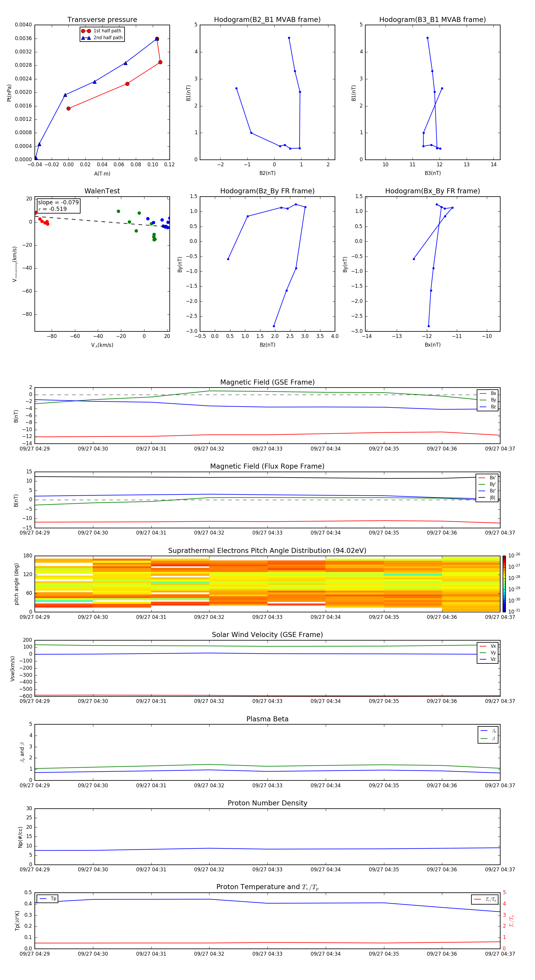
Task: Click Bz' in the Flux Rope Frame legend
Action: (x=487, y=491)
